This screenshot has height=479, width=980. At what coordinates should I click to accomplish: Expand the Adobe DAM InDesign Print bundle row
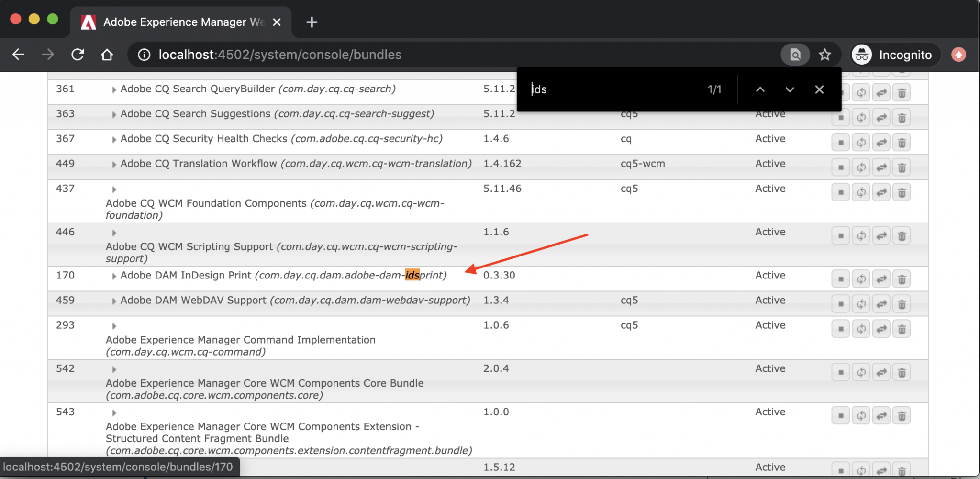click(x=114, y=276)
